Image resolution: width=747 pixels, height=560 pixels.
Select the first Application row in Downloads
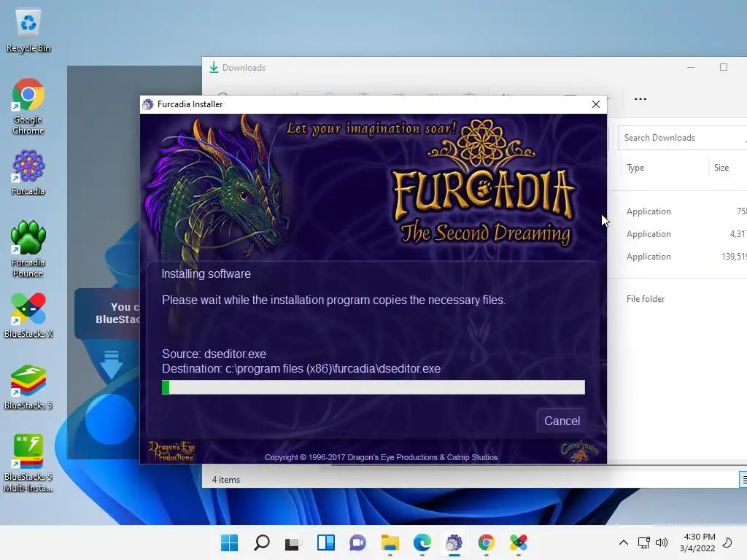(677, 211)
